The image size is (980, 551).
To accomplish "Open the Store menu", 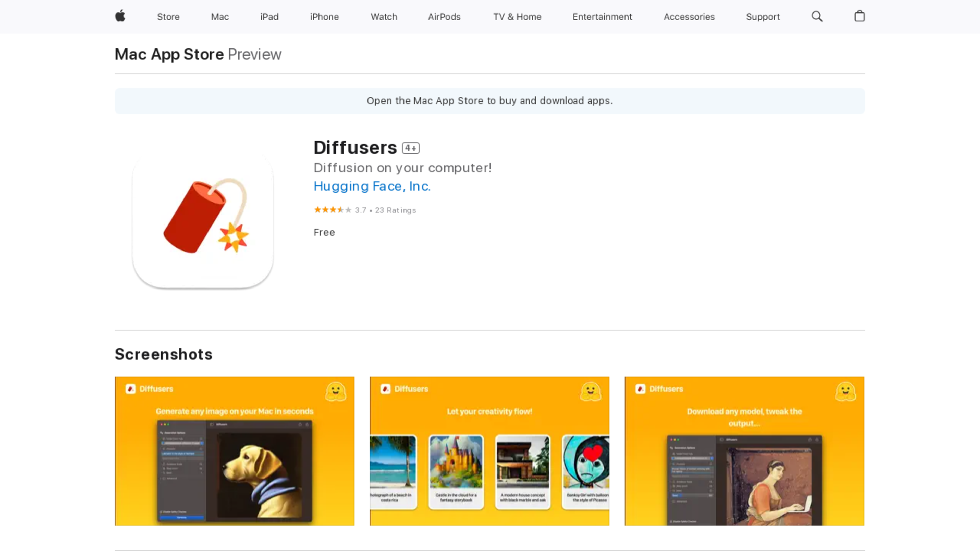I will point(168,17).
